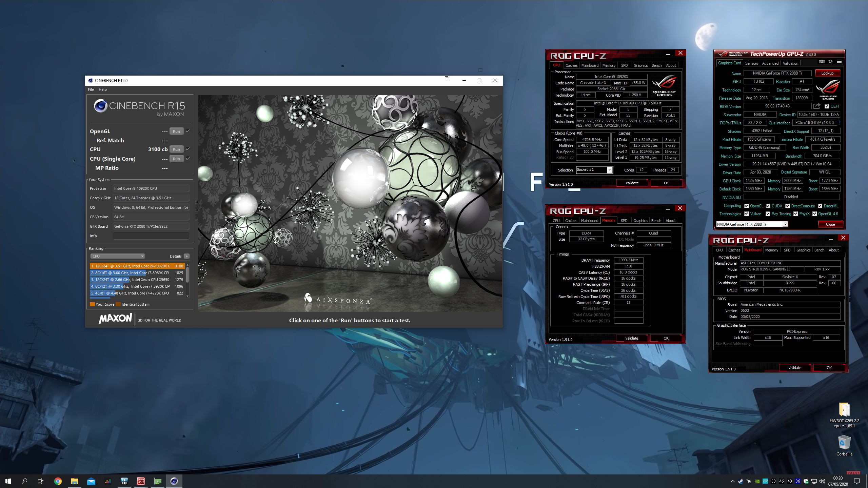Viewport: 868px width, 488px height.
Task: Run the CPU benchmark
Action: point(176,149)
